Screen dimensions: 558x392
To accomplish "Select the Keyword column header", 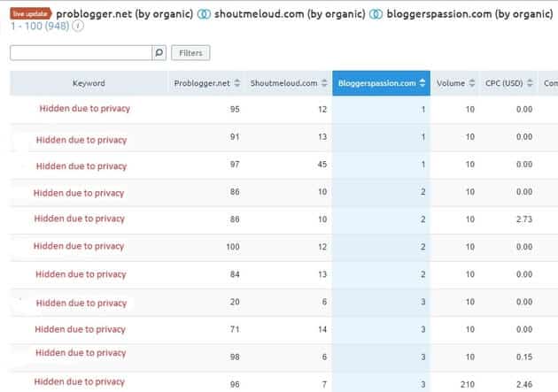I will pyautogui.click(x=89, y=83).
